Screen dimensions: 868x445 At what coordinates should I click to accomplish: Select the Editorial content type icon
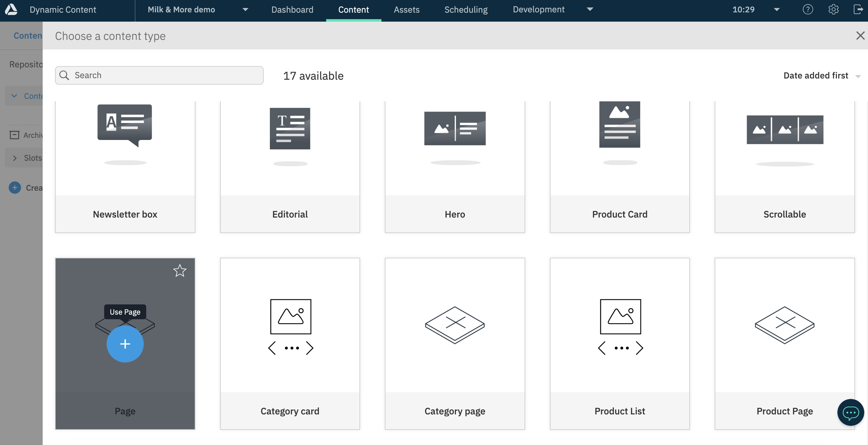(x=290, y=148)
